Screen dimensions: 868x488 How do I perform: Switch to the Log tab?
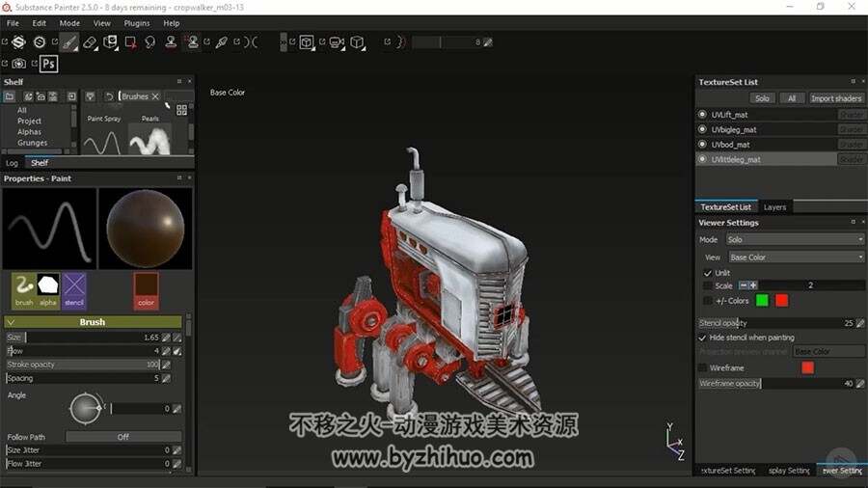click(x=12, y=163)
